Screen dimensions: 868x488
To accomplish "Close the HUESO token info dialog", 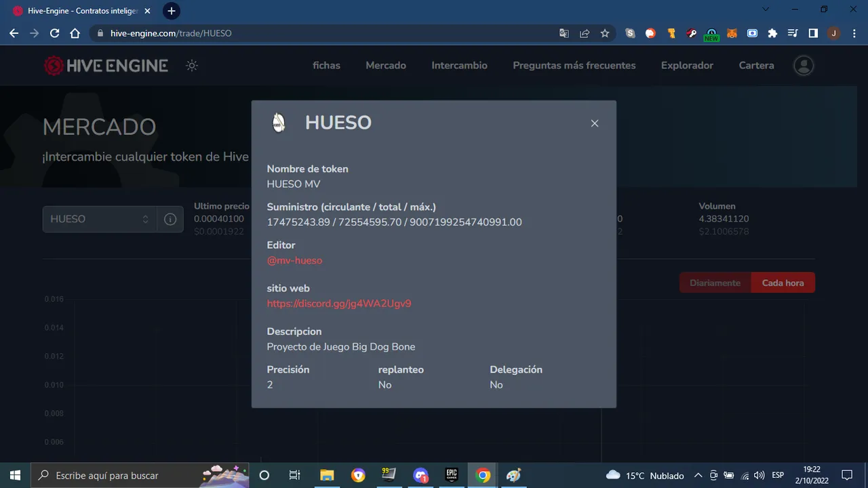I will pos(595,123).
